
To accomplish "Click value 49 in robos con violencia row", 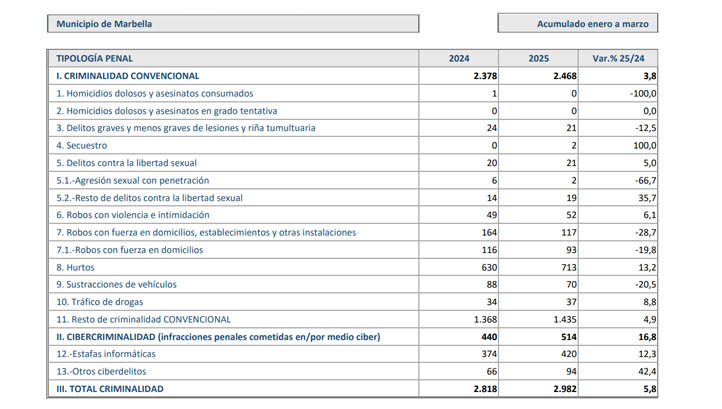I will 492,215.
